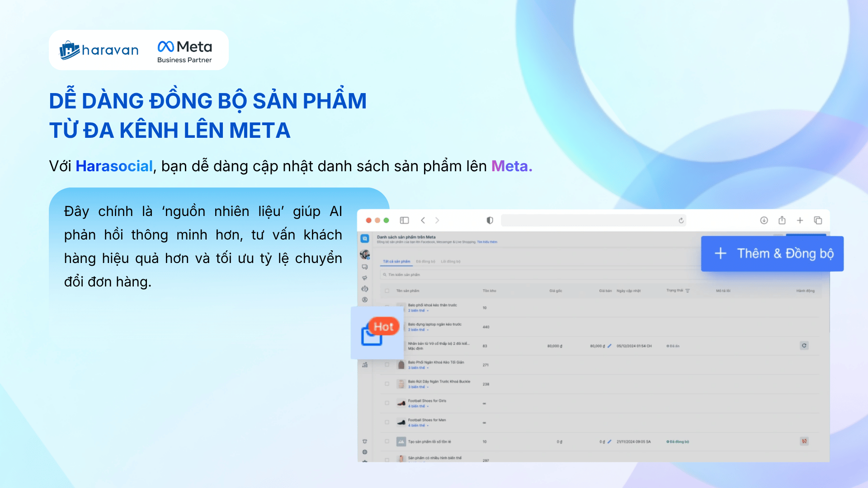Expand variants of Balo đựng laptop ngăn kéo trước
868x488 pixels.
[x=418, y=330]
